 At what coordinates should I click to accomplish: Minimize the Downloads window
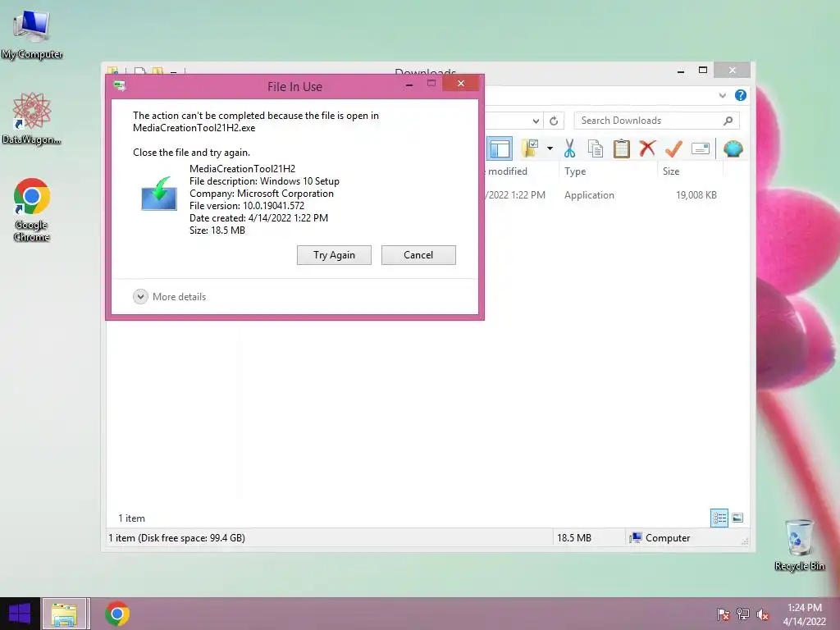681,71
